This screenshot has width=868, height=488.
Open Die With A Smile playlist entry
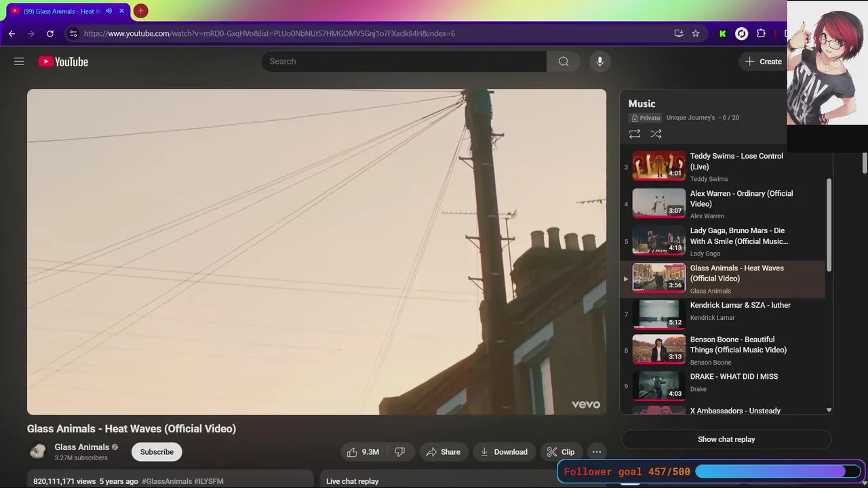[x=723, y=241]
